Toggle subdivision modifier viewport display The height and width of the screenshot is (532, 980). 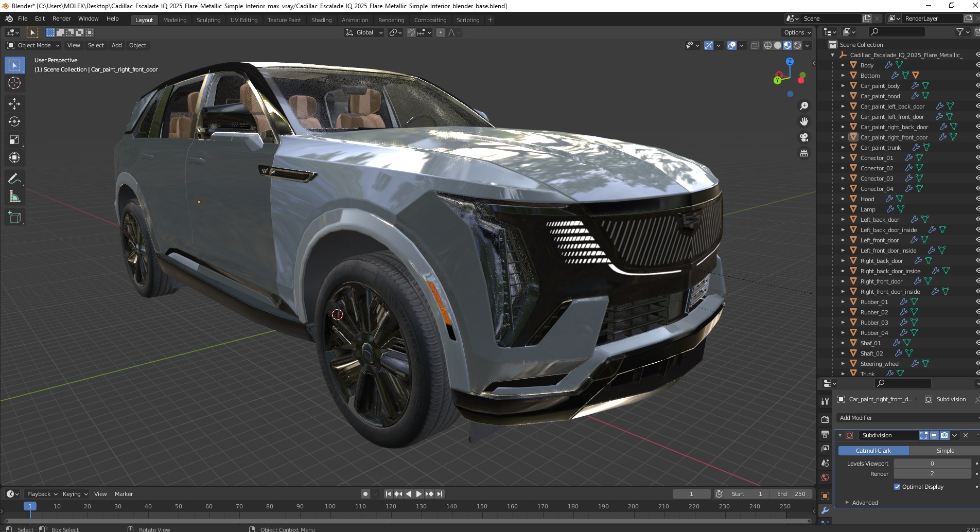(934, 435)
